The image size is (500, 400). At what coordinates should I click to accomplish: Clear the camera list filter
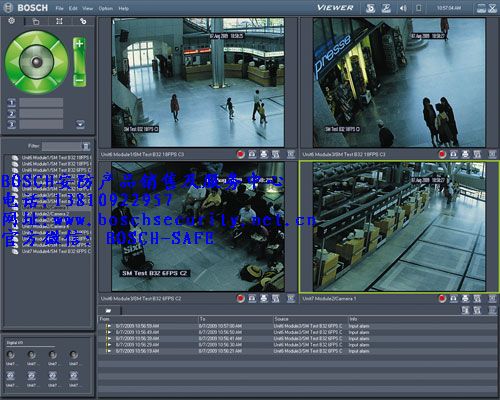86,146
